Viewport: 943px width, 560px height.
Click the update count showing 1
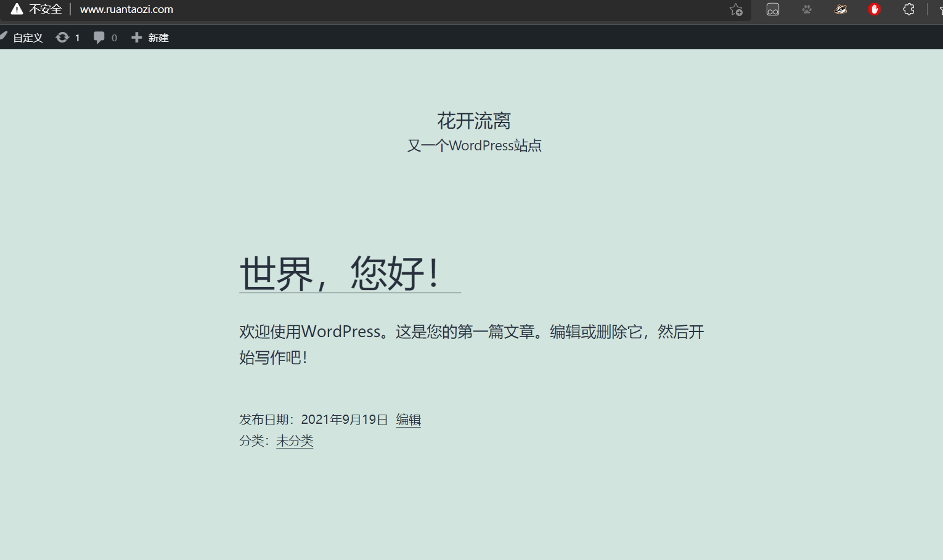click(x=78, y=37)
